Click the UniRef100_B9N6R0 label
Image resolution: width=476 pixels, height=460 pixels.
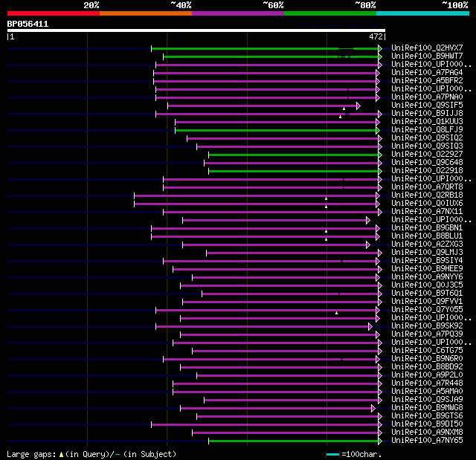427,359
